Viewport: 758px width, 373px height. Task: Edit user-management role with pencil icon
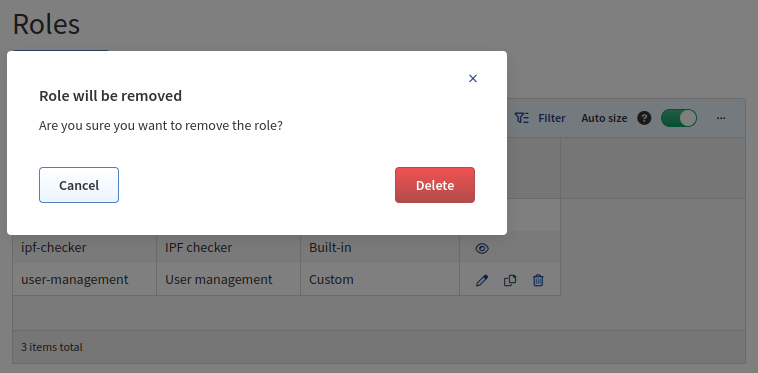click(x=482, y=280)
